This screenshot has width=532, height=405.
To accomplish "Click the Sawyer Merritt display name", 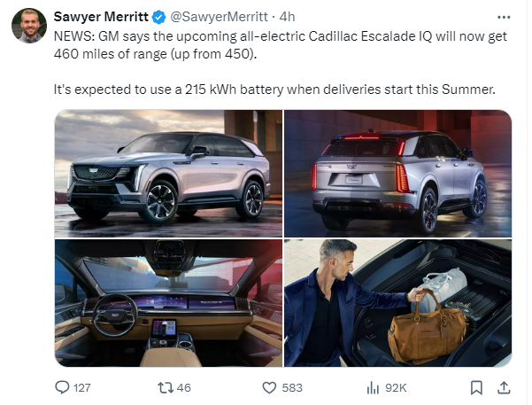I will click(x=101, y=17).
